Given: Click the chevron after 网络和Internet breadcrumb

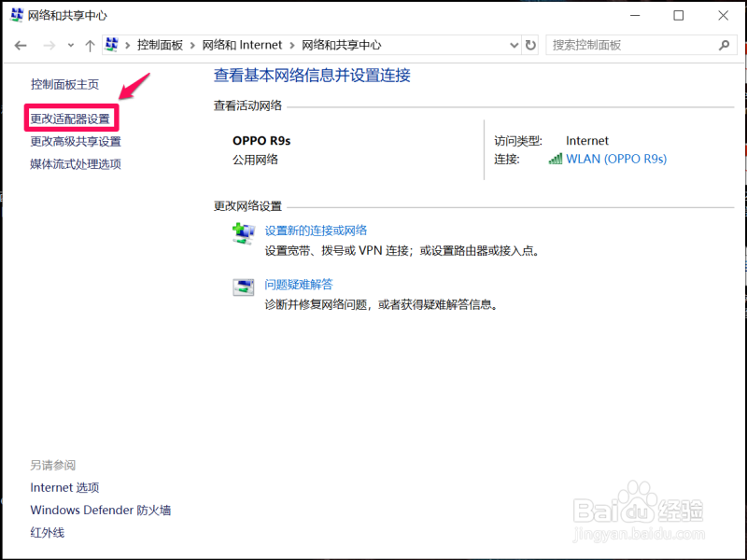Looking at the screenshot, I should 289,45.
